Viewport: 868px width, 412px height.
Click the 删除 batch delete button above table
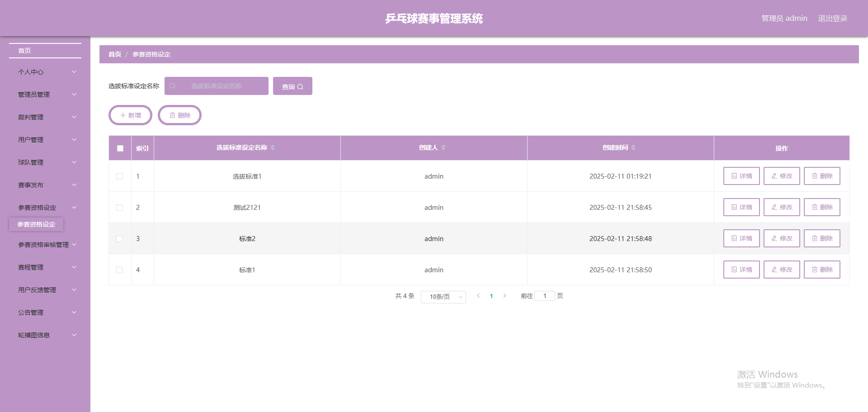pos(179,115)
